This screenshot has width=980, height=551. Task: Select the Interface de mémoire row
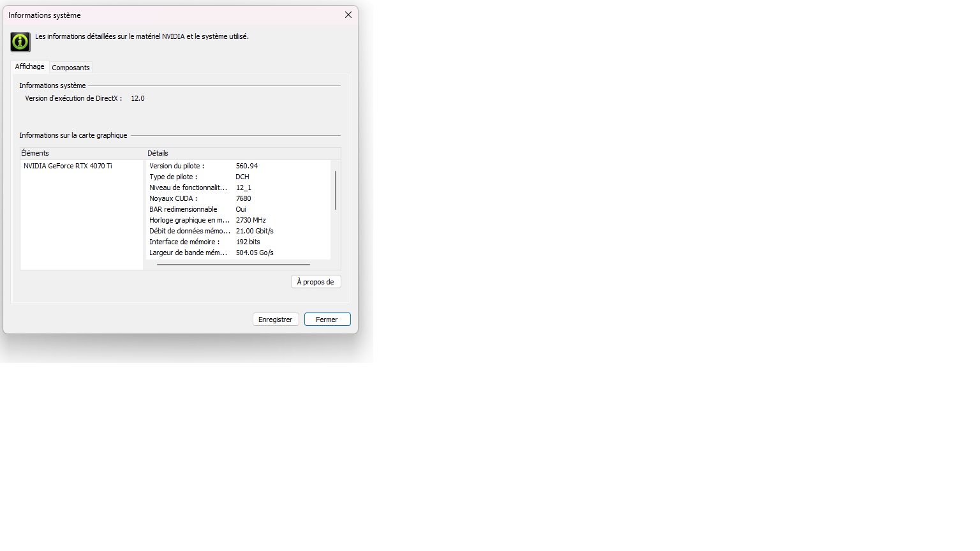pyautogui.click(x=238, y=242)
